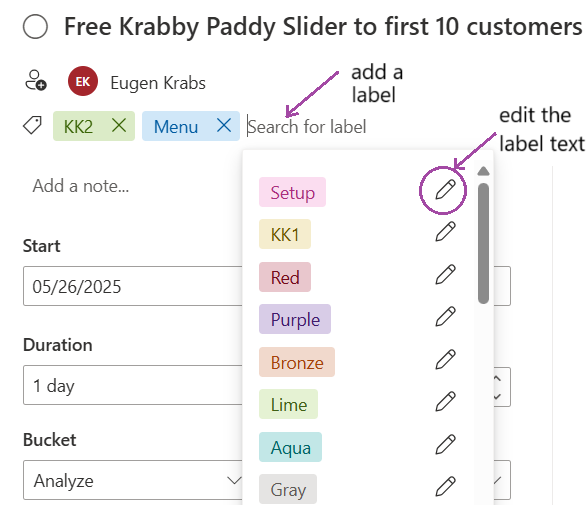Expand the Bucket Analyze dropdown
The width and height of the screenshot is (588, 505).
pyautogui.click(x=133, y=480)
